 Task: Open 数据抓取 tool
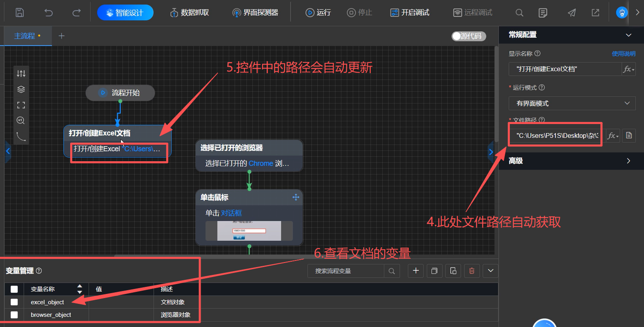[189, 13]
